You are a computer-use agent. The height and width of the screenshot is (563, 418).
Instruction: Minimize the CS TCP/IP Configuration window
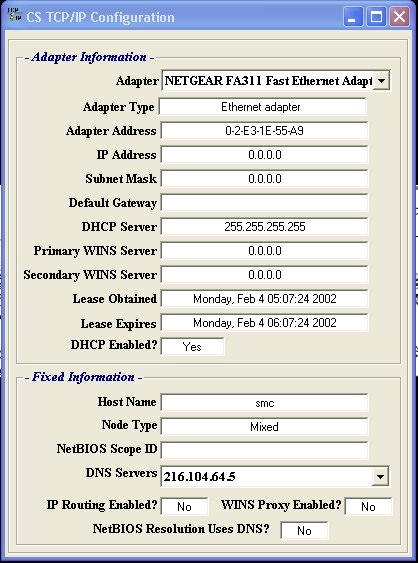(353, 17)
